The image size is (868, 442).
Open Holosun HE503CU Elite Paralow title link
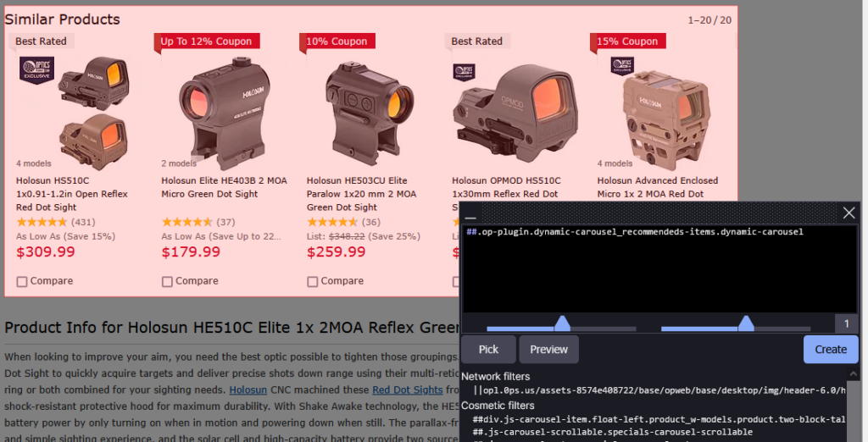361,194
